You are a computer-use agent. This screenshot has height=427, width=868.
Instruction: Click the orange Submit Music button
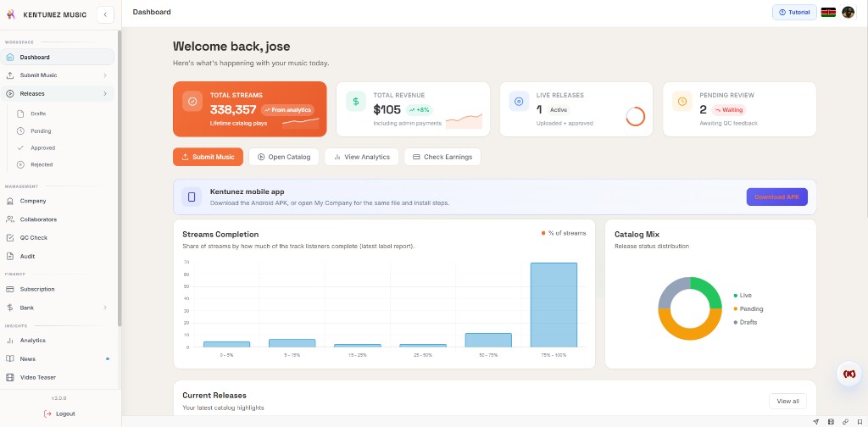point(208,157)
